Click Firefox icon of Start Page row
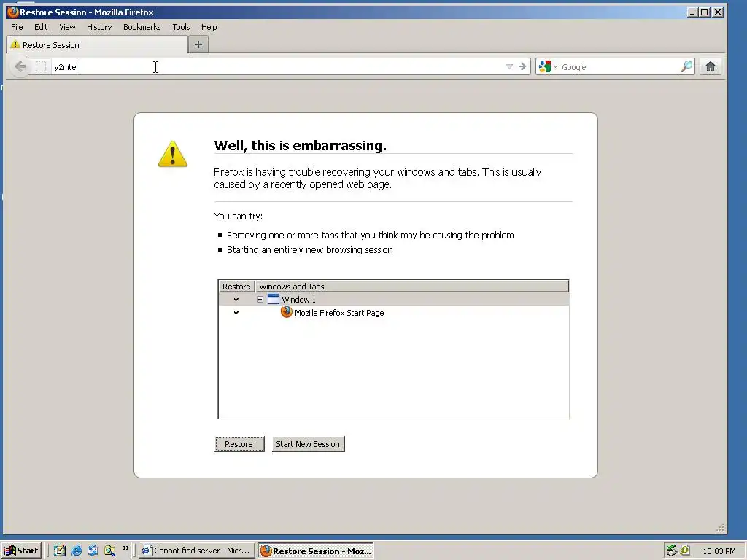Image resolution: width=747 pixels, height=560 pixels. (286, 312)
